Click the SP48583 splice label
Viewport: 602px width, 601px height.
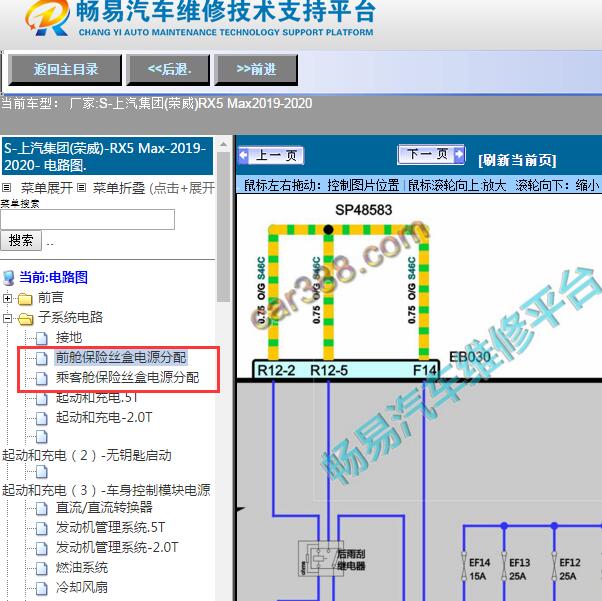(x=364, y=210)
